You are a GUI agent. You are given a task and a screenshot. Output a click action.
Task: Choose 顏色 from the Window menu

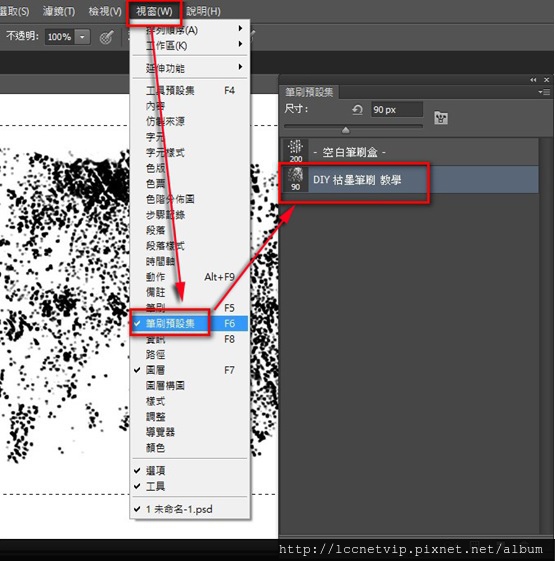[x=190, y=448]
